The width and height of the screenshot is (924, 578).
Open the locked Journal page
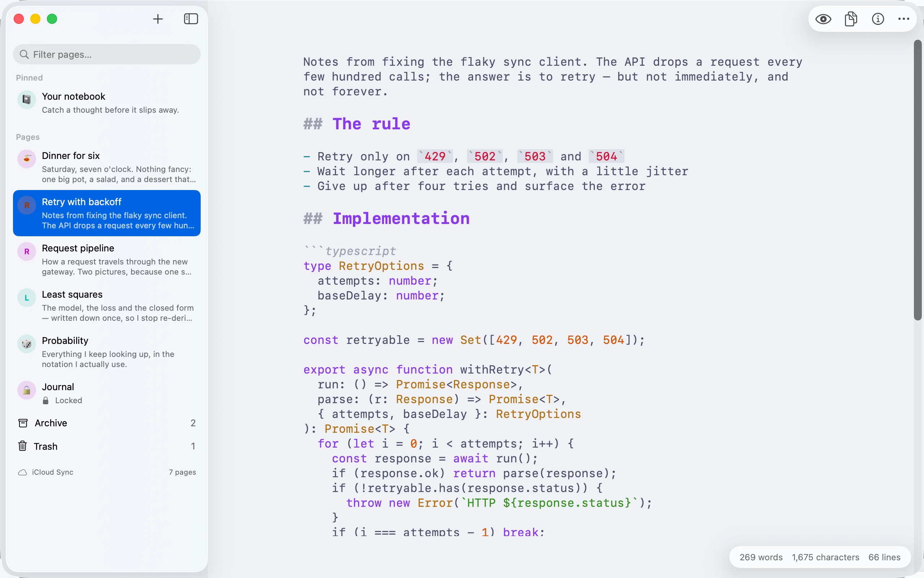point(106,393)
